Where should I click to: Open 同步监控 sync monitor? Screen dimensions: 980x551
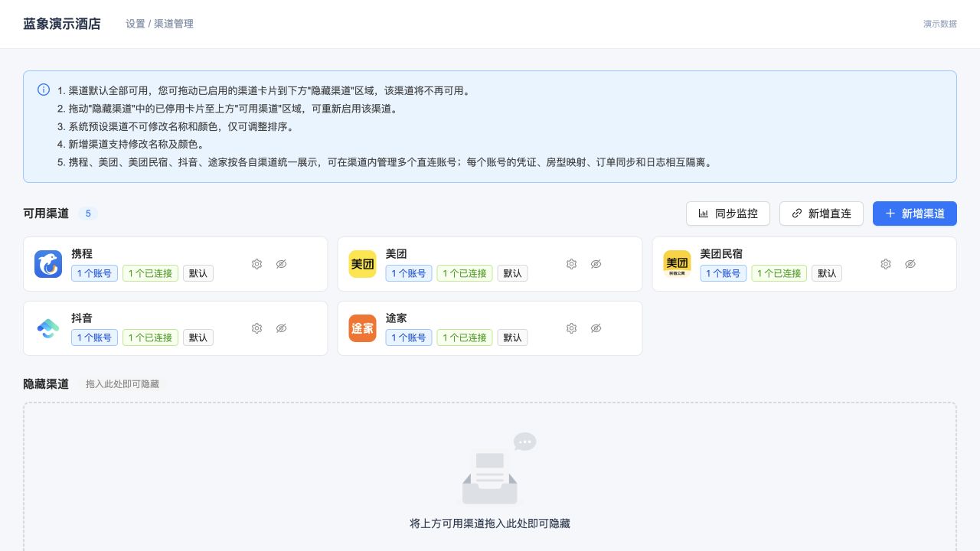click(x=728, y=214)
